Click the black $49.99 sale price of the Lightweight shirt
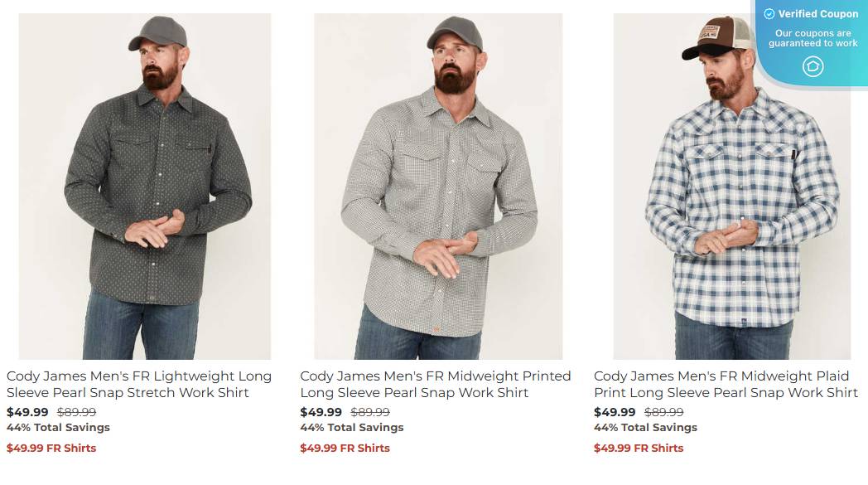Image resolution: width=868 pixels, height=485 pixels. click(x=27, y=412)
